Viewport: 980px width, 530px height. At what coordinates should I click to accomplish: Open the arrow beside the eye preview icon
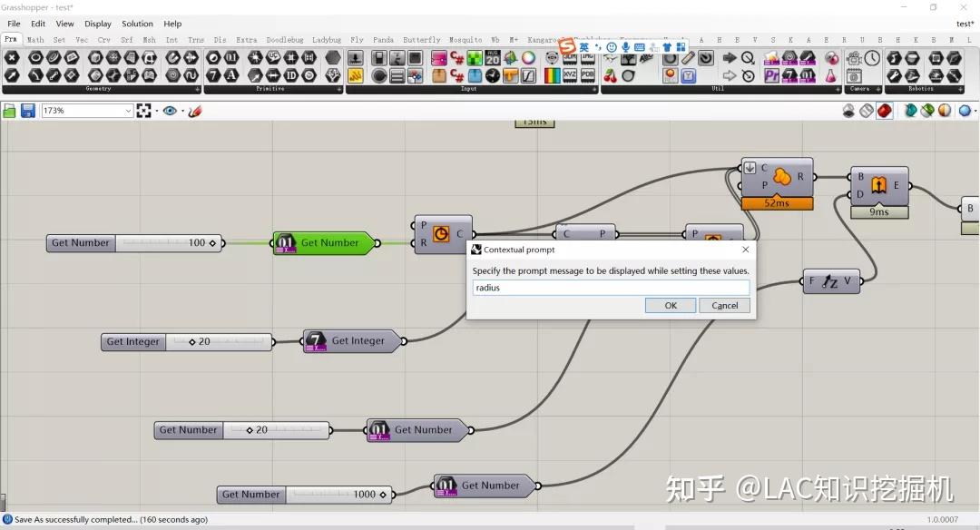pyautogui.click(x=182, y=112)
